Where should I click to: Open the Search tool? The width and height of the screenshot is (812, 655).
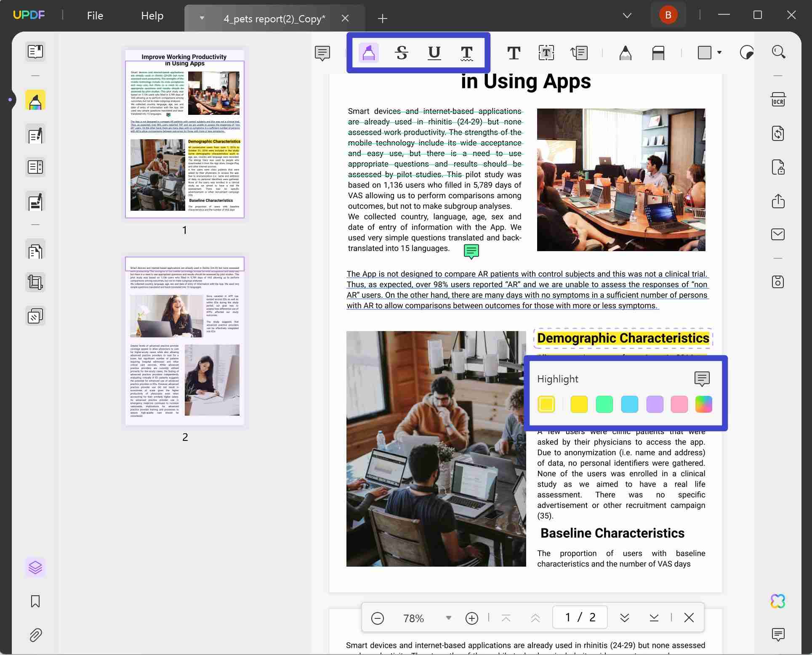(778, 51)
